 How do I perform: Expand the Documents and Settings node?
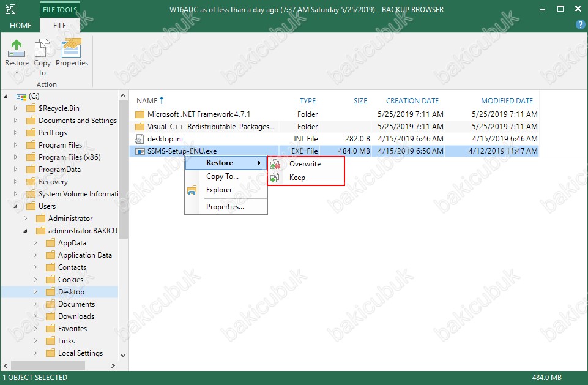tap(15, 121)
